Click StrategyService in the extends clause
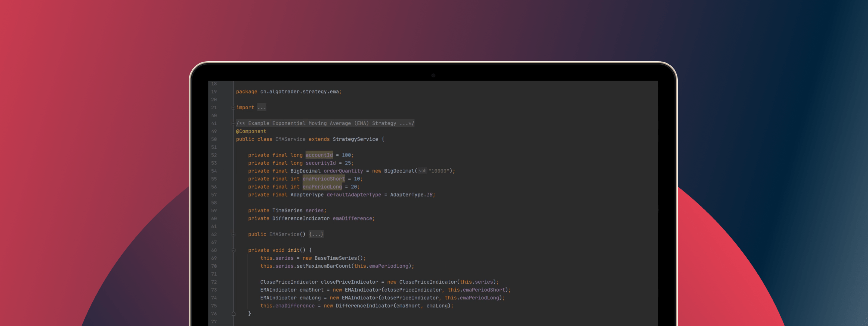Screen dimensions: 868x326 coord(355,139)
